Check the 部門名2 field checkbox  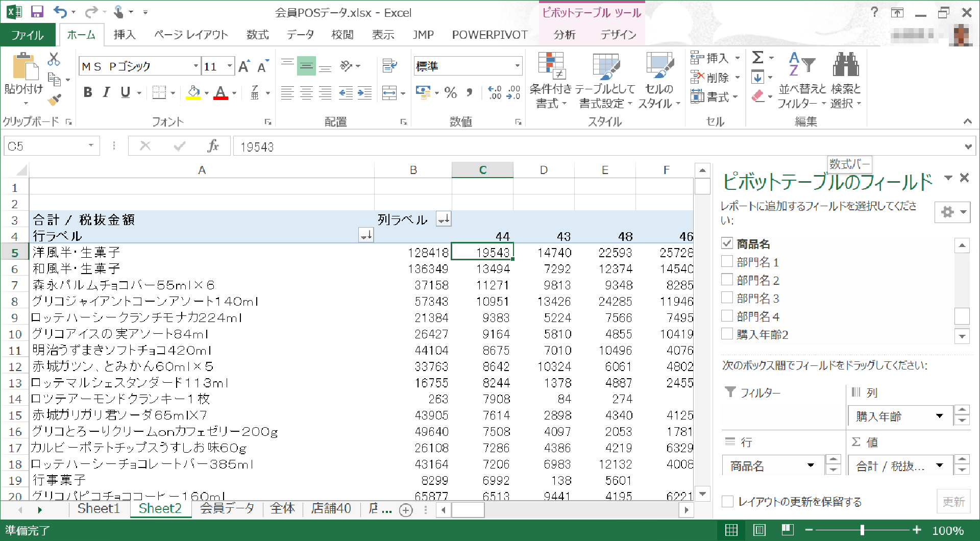[x=727, y=279]
